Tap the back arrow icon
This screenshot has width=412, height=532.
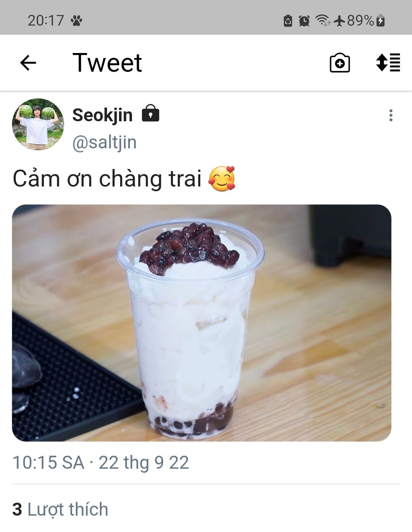[28, 63]
